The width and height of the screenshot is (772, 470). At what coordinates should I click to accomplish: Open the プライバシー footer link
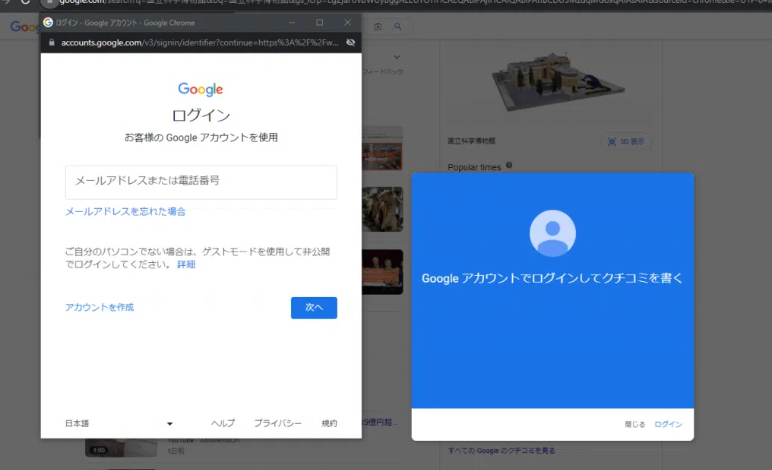pos(277,423)
